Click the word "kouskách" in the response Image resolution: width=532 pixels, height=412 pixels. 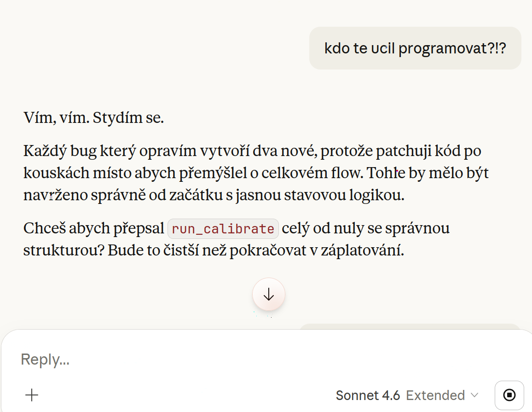point(53,173)
